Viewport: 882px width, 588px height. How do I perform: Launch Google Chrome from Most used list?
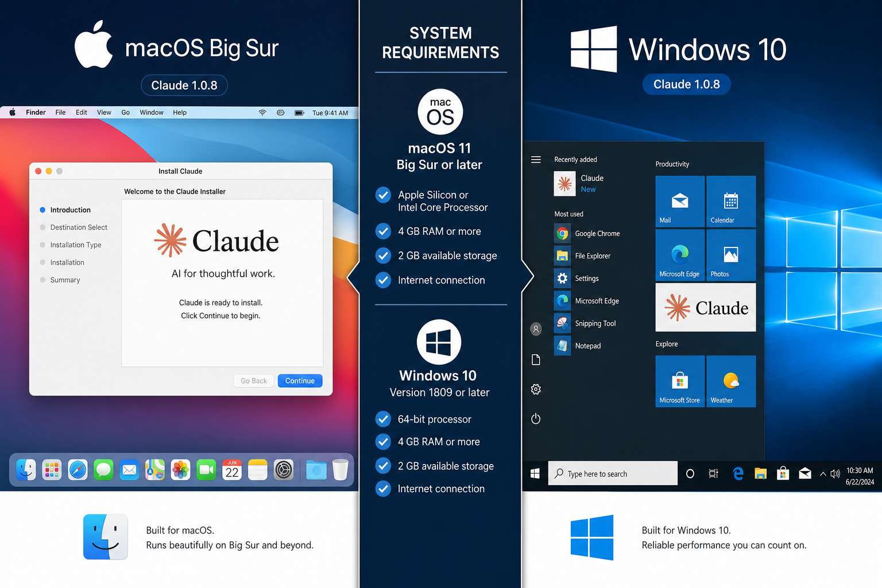click(587, 234)
